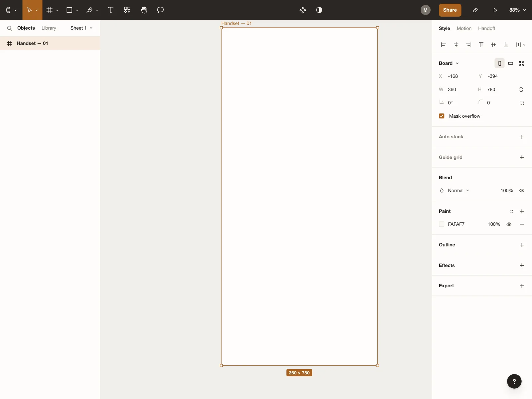Toggle FAFAF7 paint visibility eye
532x399 pixels.
coord(509,224)
